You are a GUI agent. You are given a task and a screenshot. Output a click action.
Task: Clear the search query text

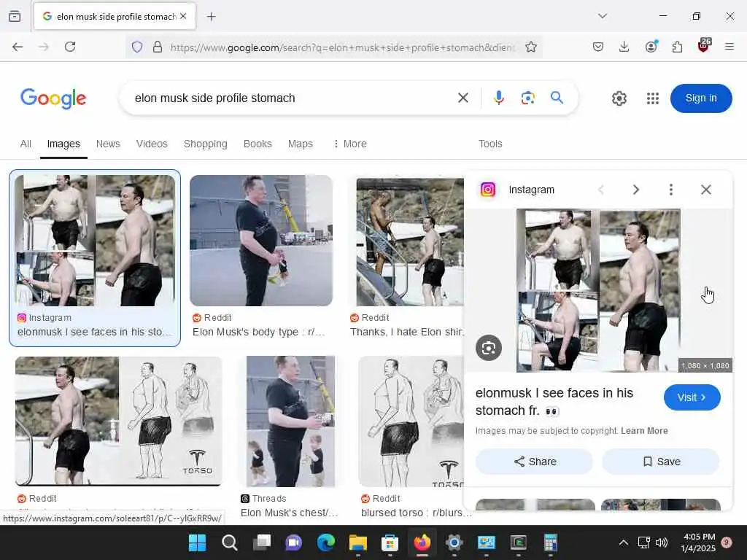coord(462,98)
